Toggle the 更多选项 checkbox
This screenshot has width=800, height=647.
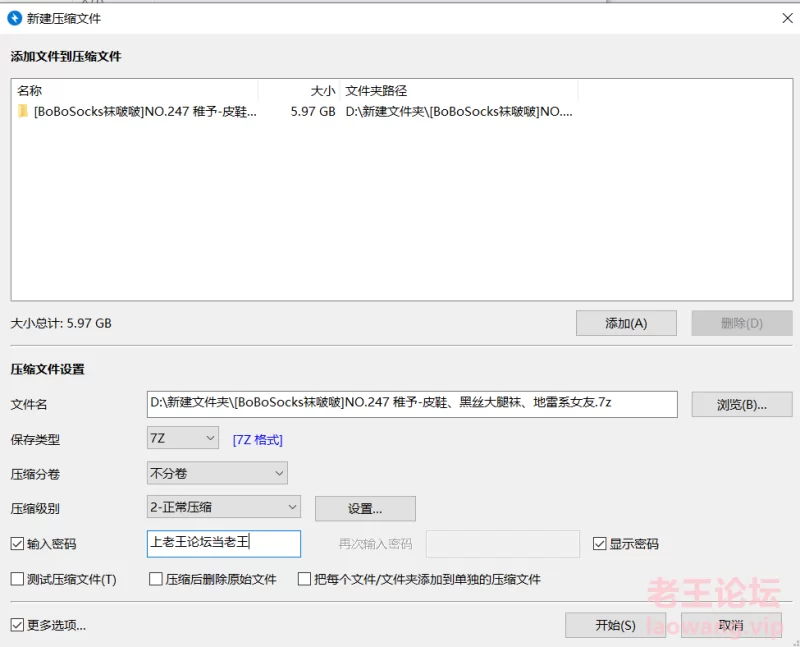[18, 625]
